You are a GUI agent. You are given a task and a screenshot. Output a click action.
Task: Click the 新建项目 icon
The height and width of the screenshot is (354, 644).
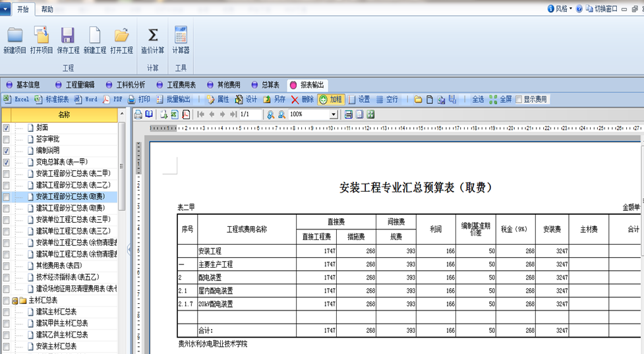15,36
